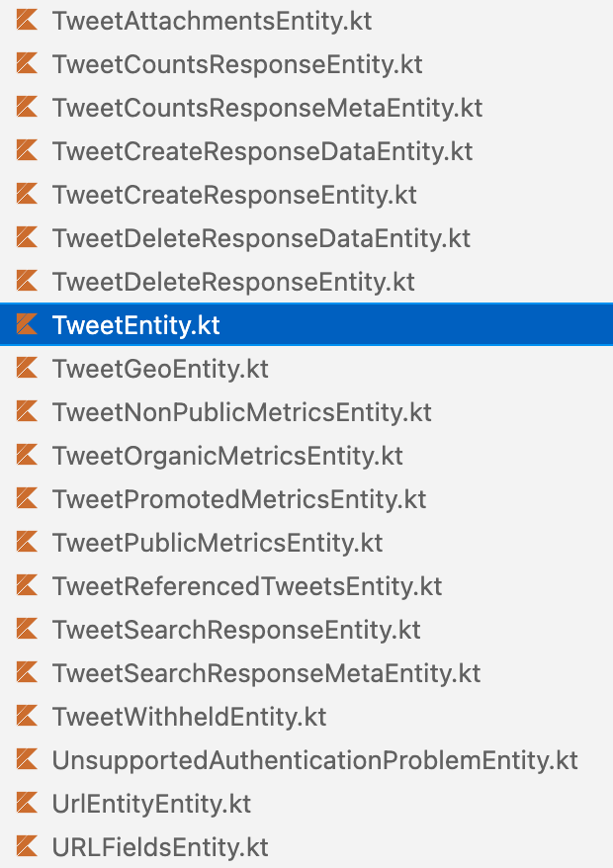Click the Kotlin icon beside UrlEntityEntity.kt
The width and height of the screenshot is (613, 868).
26,803
